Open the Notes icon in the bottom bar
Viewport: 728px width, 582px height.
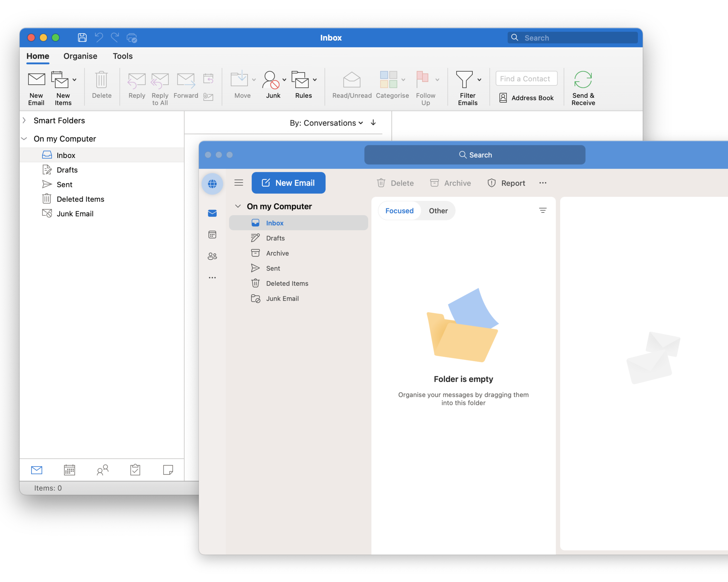168,470
